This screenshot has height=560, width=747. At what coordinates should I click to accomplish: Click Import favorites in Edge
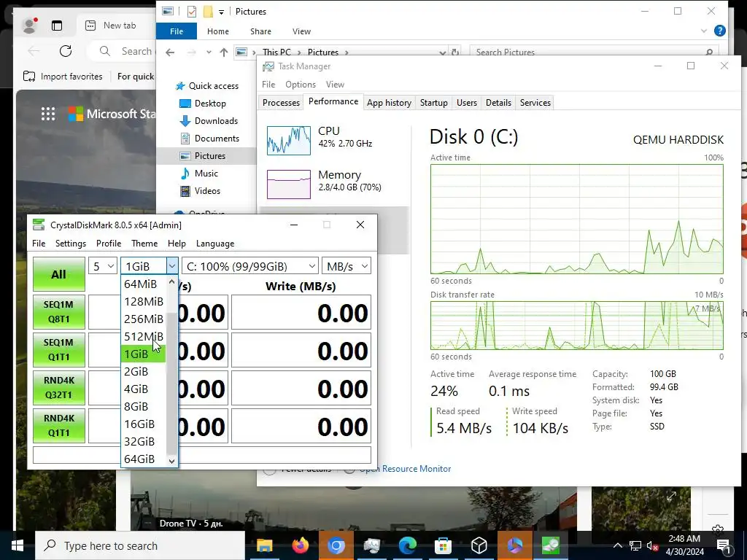[63, 76]
